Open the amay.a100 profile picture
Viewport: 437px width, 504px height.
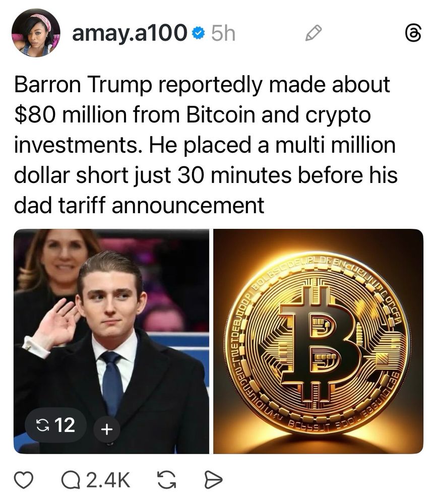(x=36, y=33)
